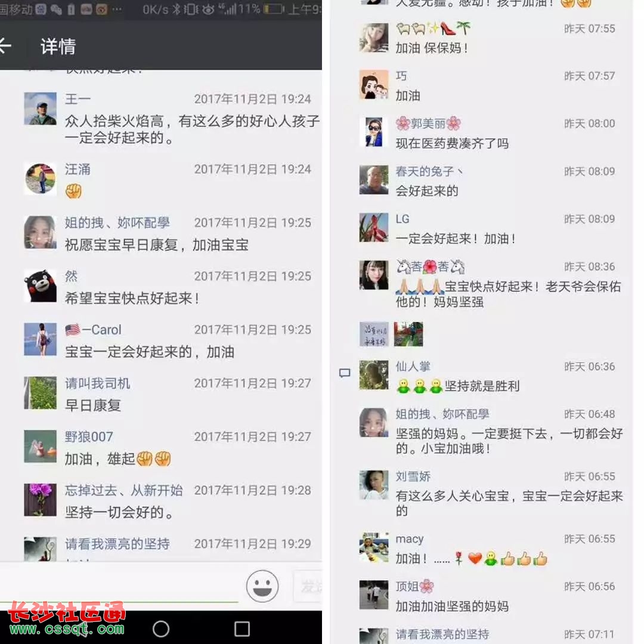
Task: Tap the greyed-out send button
Action: click(x=308, y=587)
